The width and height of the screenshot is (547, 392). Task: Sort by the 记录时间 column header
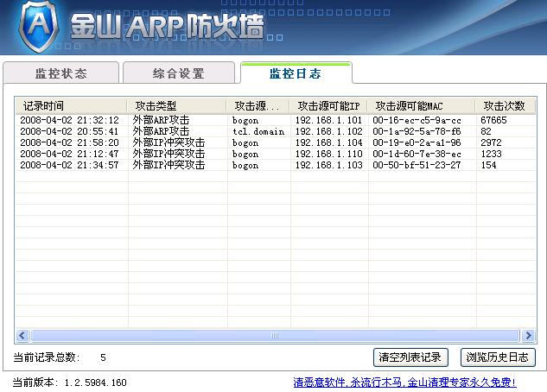tap(71, 105)
